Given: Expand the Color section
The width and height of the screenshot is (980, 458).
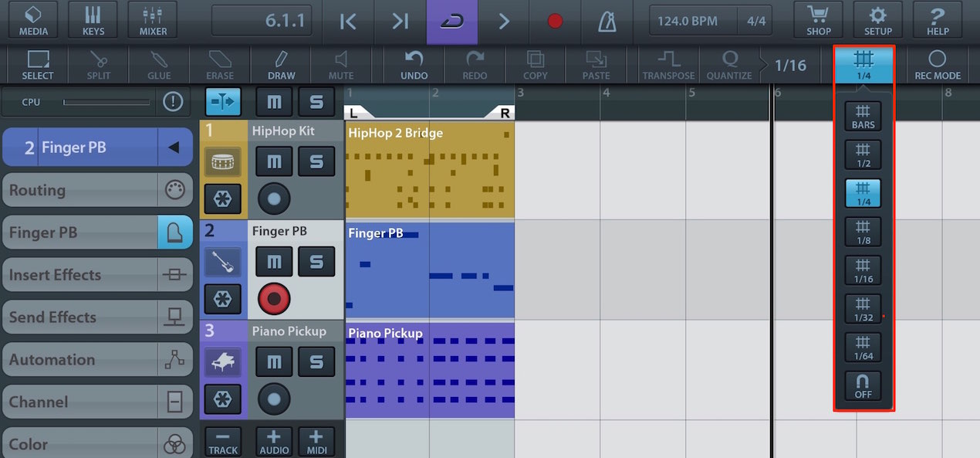Looking at the screenshot, I should (97, 445).
